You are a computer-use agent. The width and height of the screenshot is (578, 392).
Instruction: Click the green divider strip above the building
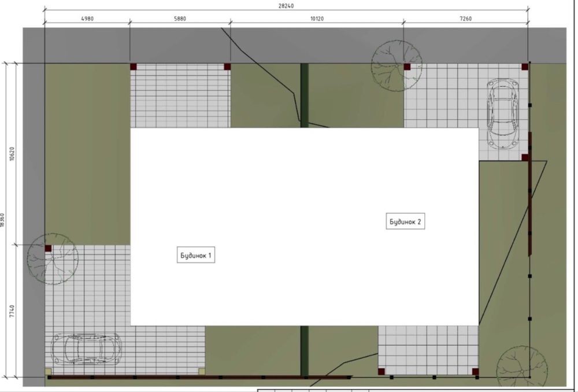tap(304, 93)
